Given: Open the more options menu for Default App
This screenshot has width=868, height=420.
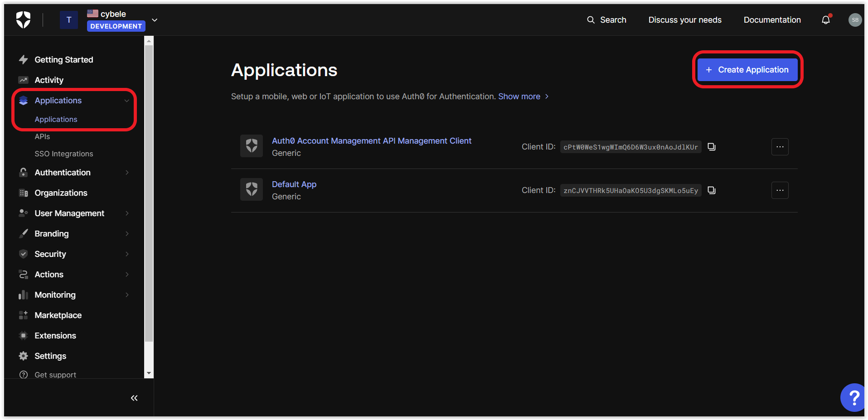Looking at the screenshot, I should tap(780, 190).
